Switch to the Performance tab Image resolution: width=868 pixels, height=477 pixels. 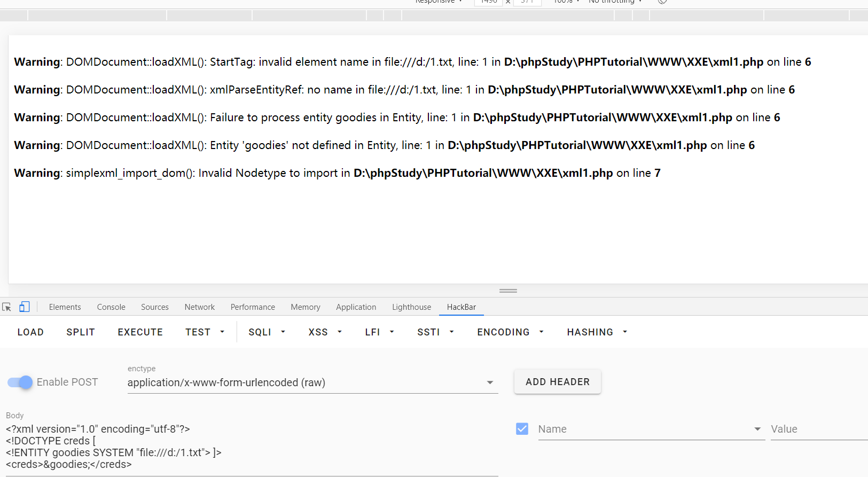(253, 307)
